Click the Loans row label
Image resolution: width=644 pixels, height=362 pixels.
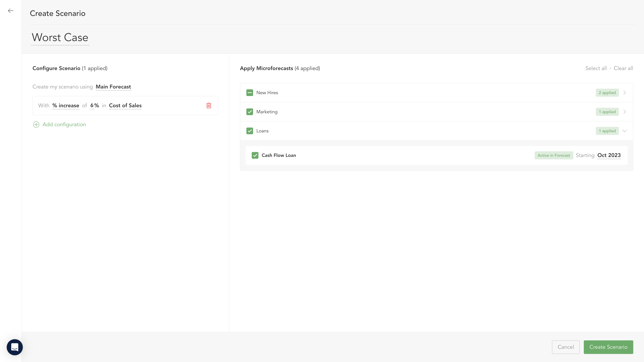pos(262,131)
